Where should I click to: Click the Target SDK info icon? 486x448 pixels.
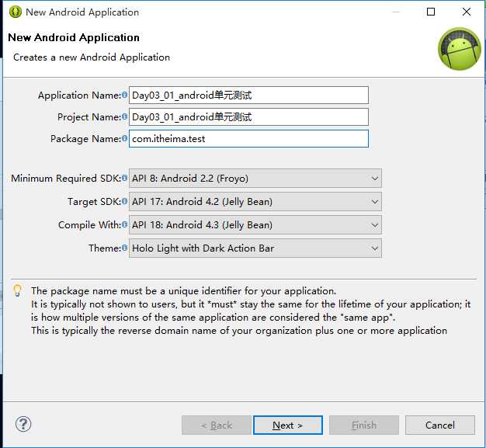(124, 201)
